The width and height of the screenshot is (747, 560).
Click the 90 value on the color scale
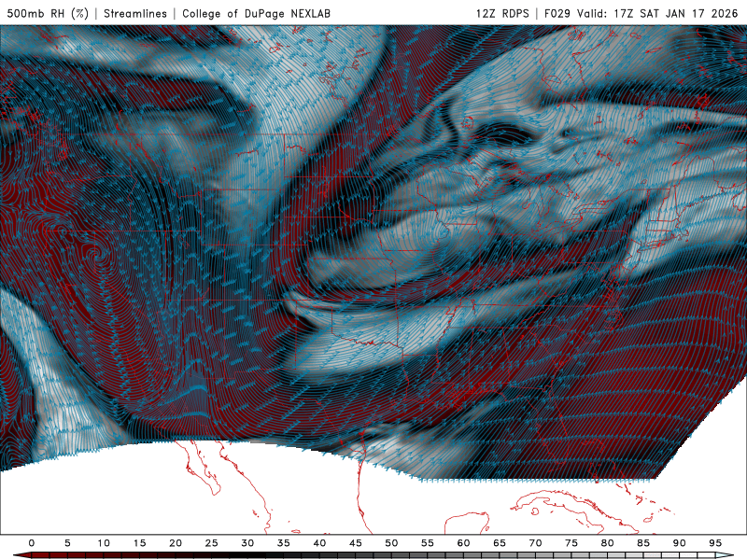[679, 543]
